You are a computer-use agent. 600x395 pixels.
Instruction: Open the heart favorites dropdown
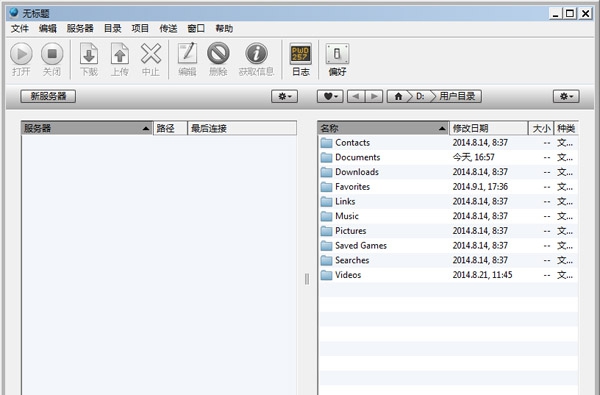tap(330, 96)
